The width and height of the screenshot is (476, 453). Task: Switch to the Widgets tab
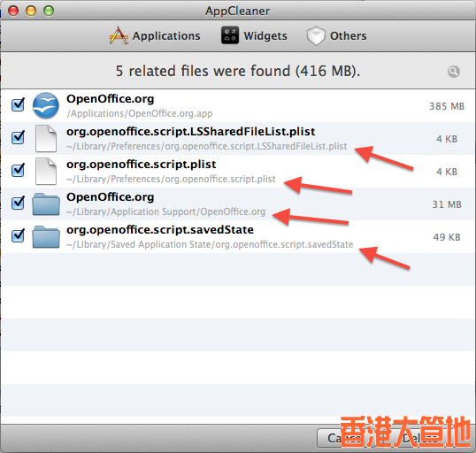pos(254,35)
